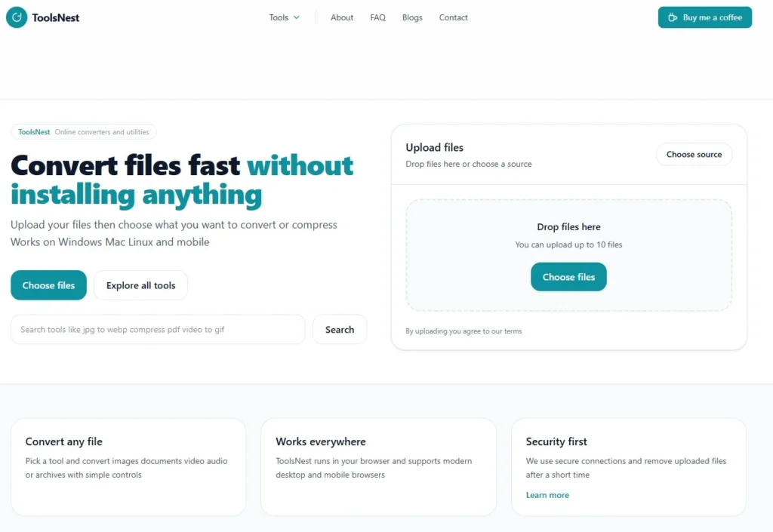The image size is (773, 532).
Task: Click the Explore all tools button
Action: click(x=140, y=285)
